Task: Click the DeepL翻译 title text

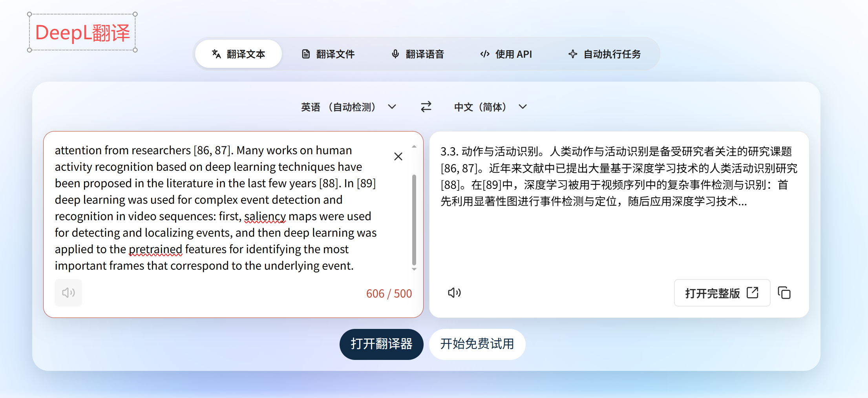Action: 82,32
